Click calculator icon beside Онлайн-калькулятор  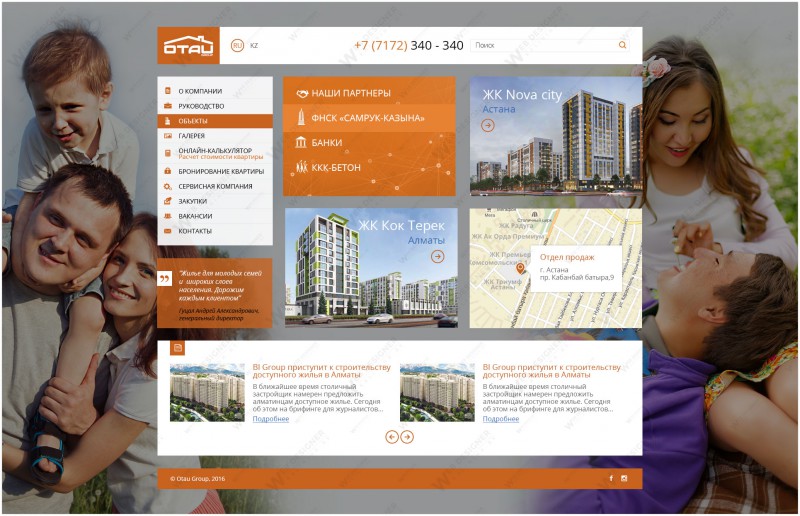[167, 153]
